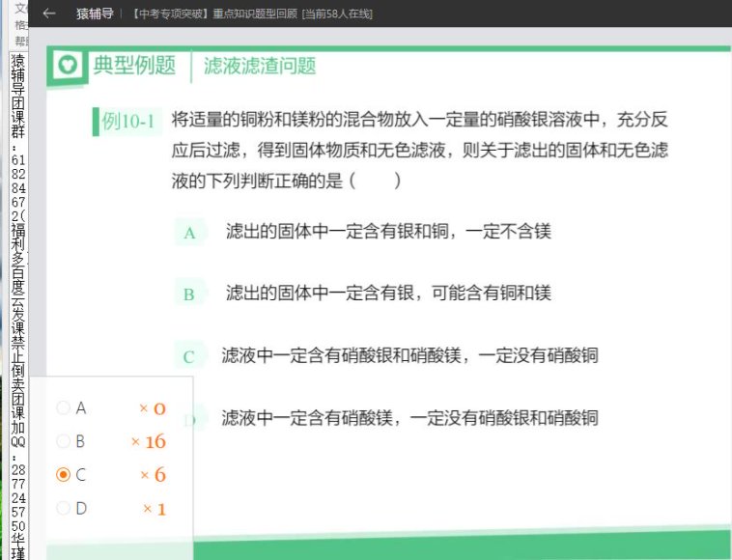Click the green C badge in the options list
The height and width of the screenshot is (560, 732).
pyautogui.click(x=189, y=357)
